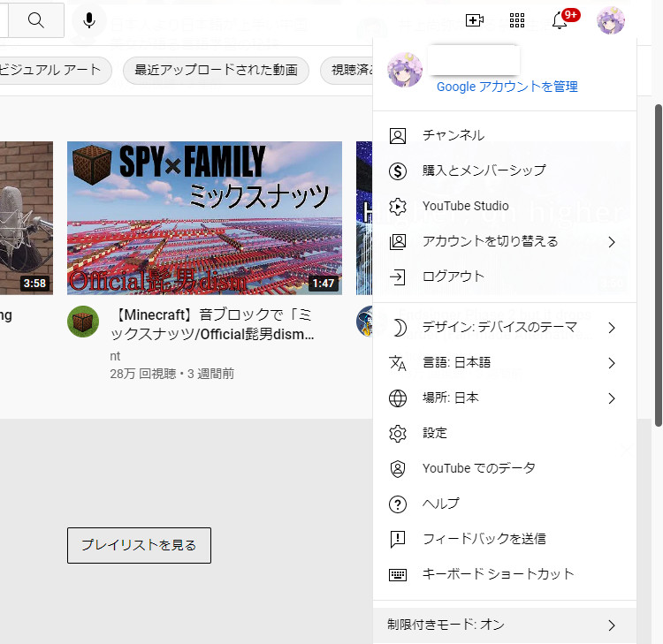
Task: Start voice search with microphone icon
Action: [x=89, y=19]
